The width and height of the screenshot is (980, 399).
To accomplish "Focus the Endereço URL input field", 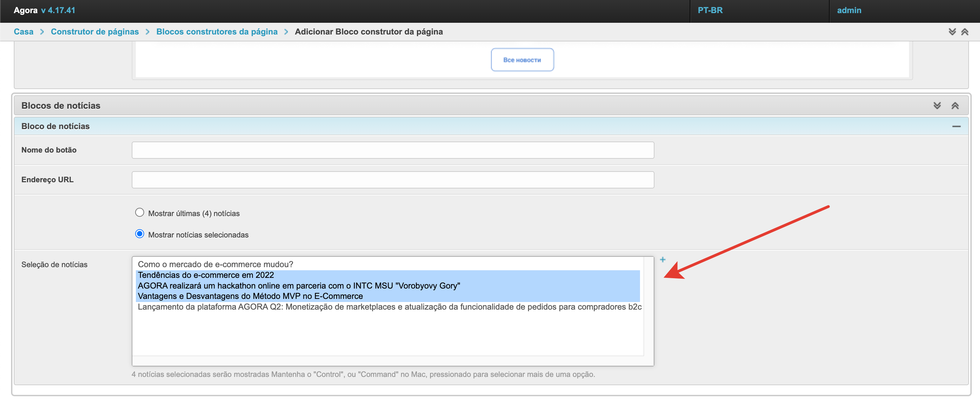I will point(393,180).
